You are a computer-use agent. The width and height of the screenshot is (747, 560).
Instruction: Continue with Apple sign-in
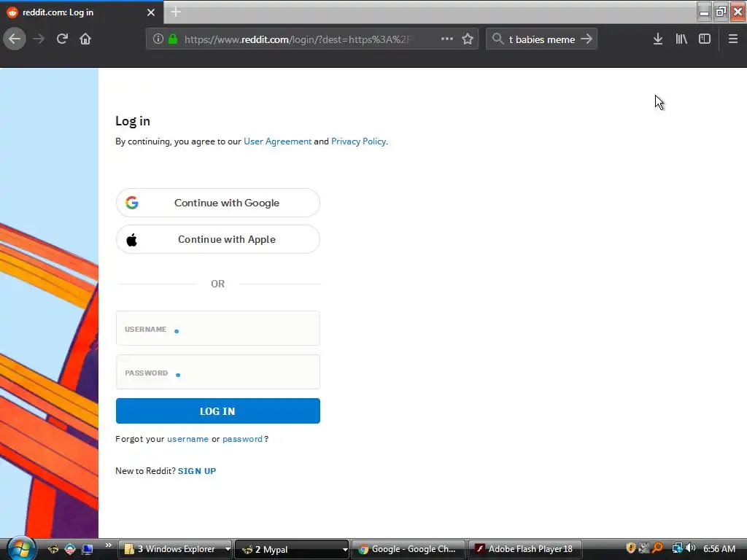[217, 239]
